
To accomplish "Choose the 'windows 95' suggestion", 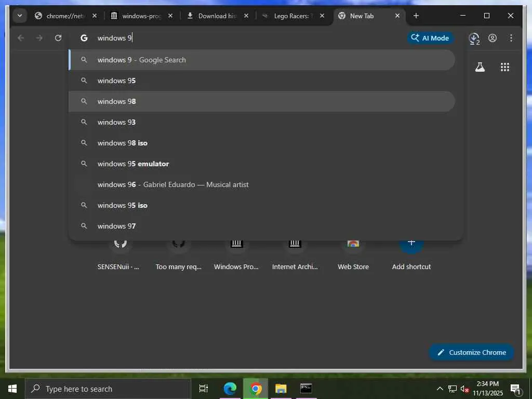I will pos(262,81).
